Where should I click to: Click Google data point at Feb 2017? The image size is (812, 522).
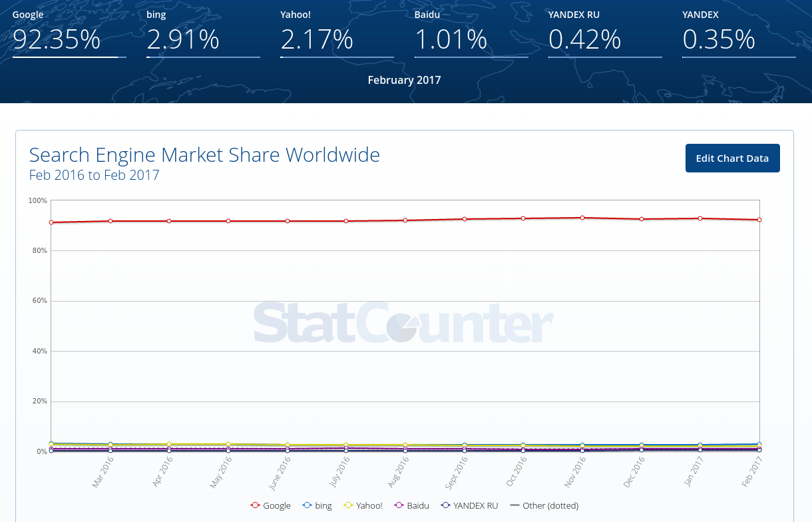pos(759,220)
